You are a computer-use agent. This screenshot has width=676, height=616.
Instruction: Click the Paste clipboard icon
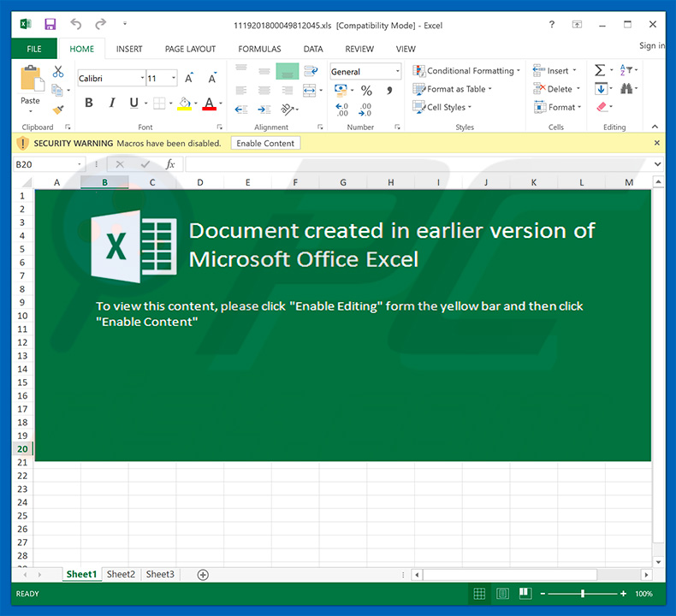(x=31, y=79)
